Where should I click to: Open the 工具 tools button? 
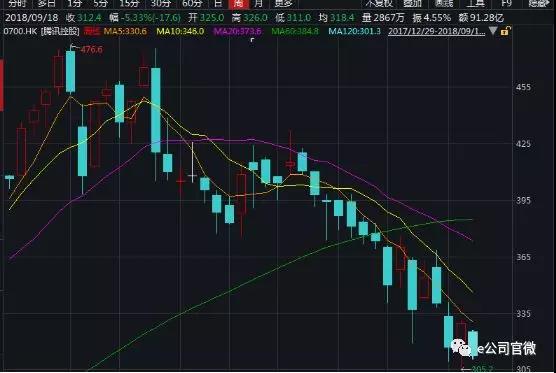pos(476,3)
